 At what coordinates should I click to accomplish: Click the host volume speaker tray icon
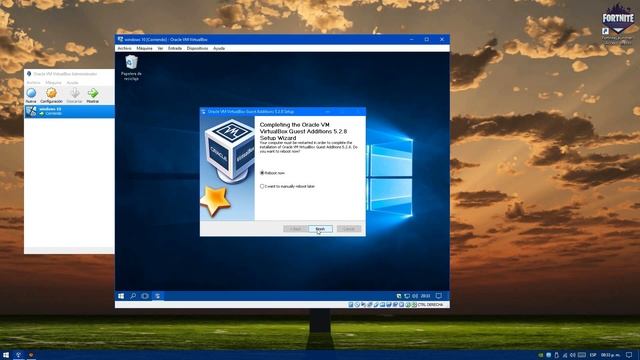click(x=572, y=355)
